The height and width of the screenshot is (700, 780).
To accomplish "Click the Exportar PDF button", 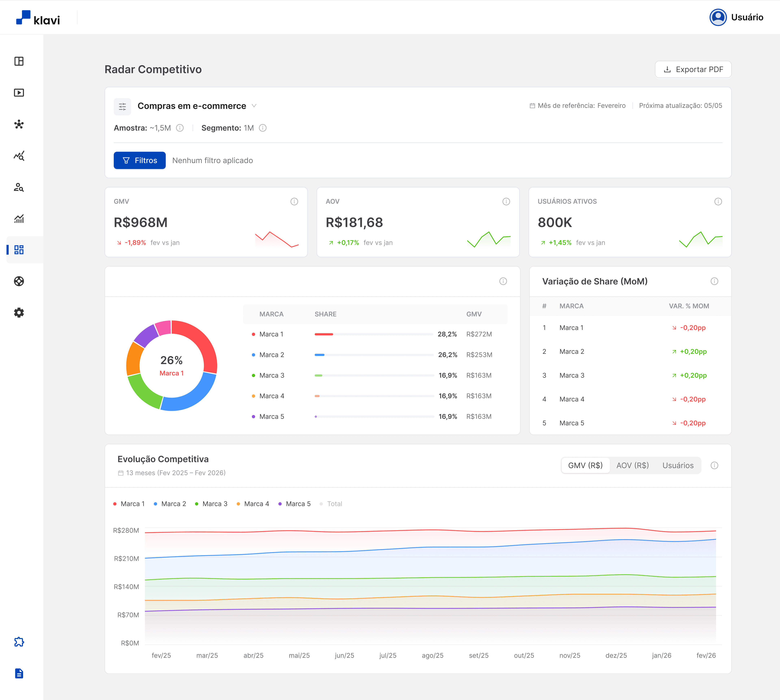I will click(x=693, y=70).
